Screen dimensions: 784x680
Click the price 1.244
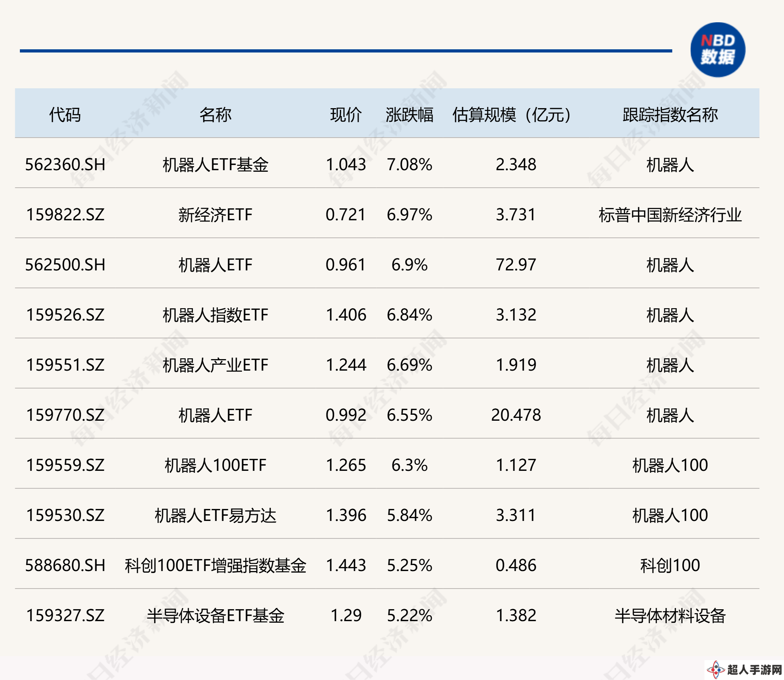[346, 365]
